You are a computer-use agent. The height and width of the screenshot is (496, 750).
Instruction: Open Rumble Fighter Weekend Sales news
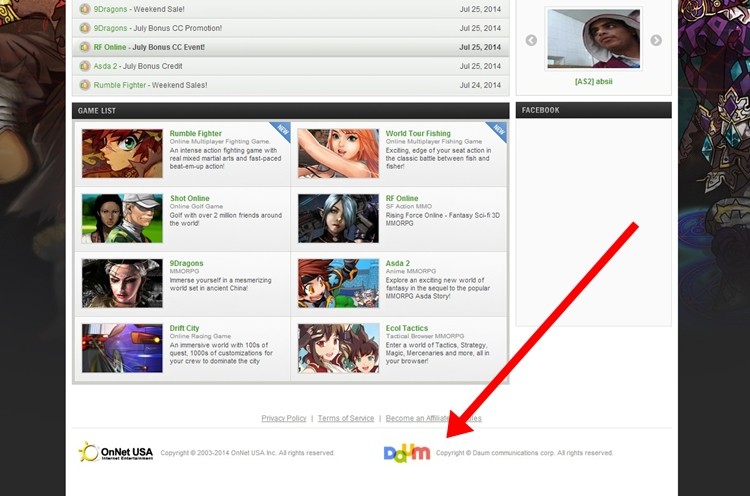pos(150,85)
